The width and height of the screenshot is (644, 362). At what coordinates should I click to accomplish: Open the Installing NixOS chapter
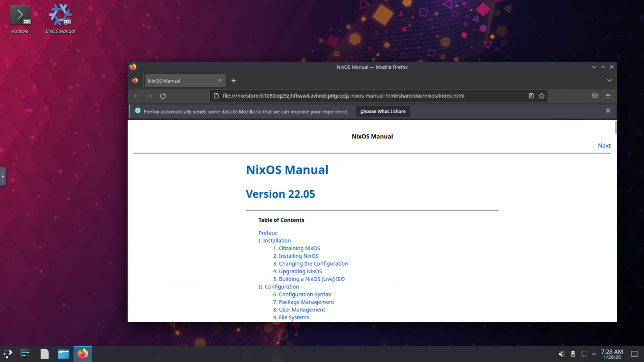295,256
